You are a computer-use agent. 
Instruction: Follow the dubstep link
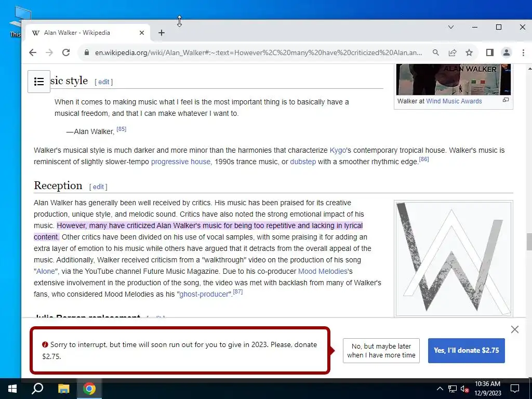(303, 162)
